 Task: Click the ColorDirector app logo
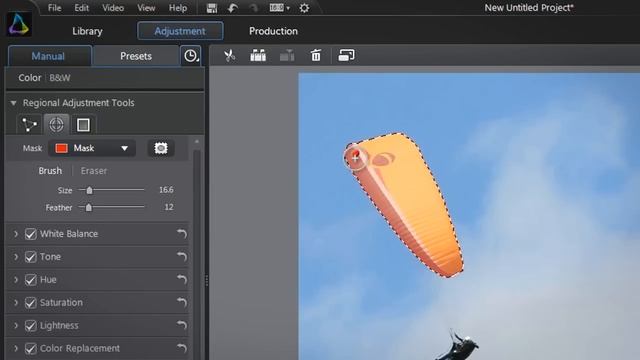tap(19, 24)
